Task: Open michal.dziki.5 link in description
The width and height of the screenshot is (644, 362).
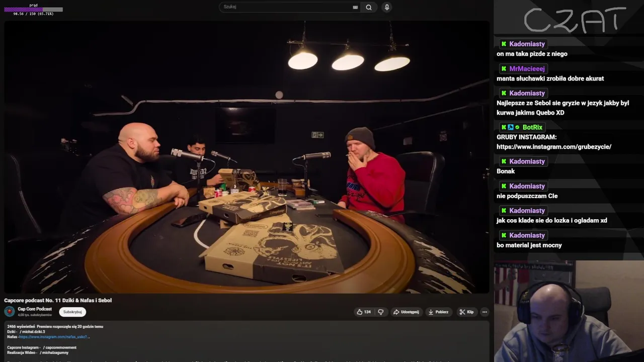Action: (32, 332)
